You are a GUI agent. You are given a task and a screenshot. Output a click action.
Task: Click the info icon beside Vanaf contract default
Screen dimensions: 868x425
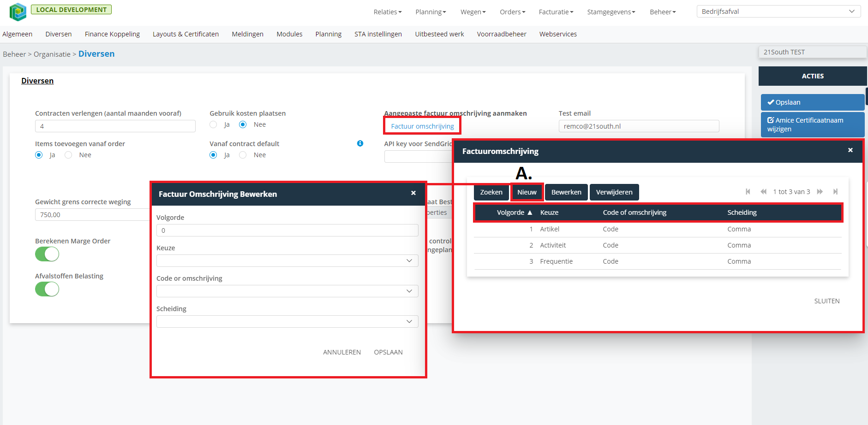click(360, 143)
